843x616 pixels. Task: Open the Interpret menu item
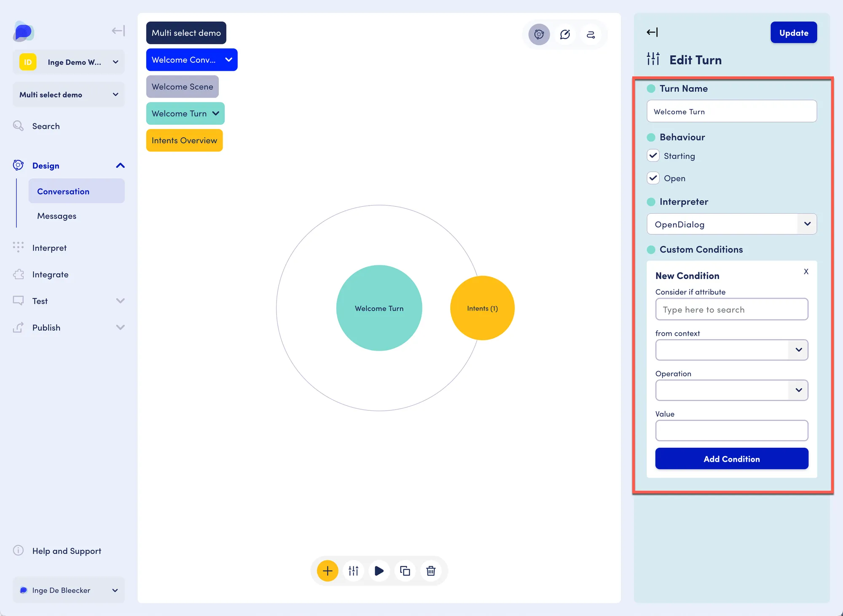coord(49,248)
